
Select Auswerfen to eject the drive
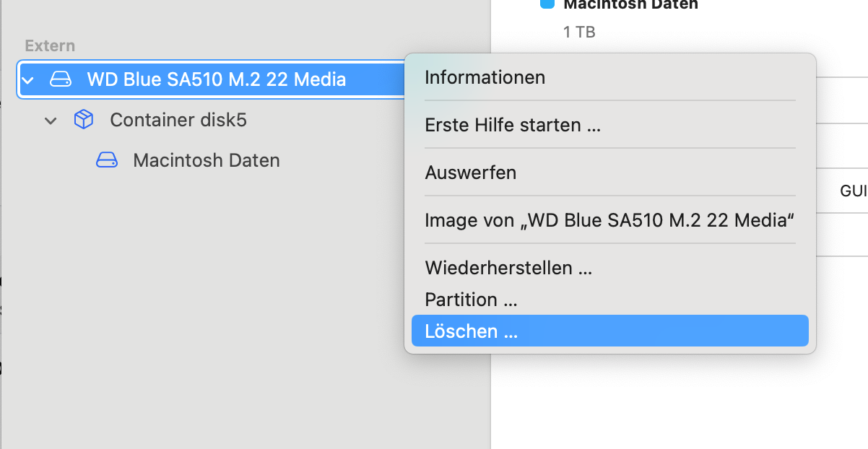point(470,173)
